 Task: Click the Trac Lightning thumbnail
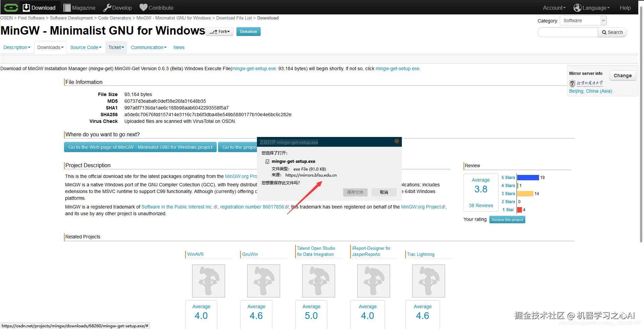coord(429,281)
